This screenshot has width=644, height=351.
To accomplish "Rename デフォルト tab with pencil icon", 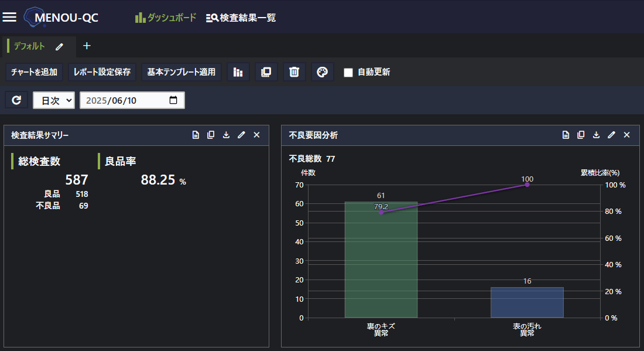I will click(59, 46).
